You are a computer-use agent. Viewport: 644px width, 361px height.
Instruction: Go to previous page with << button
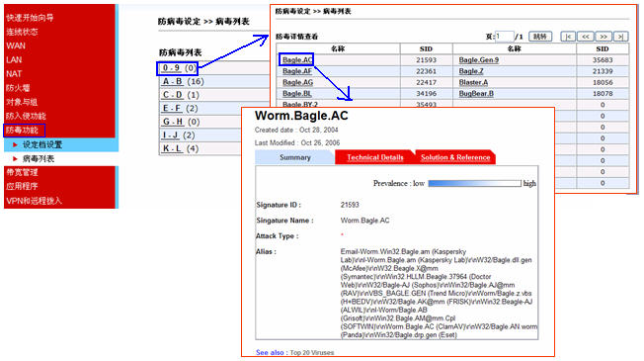click(x=586, y=37)
